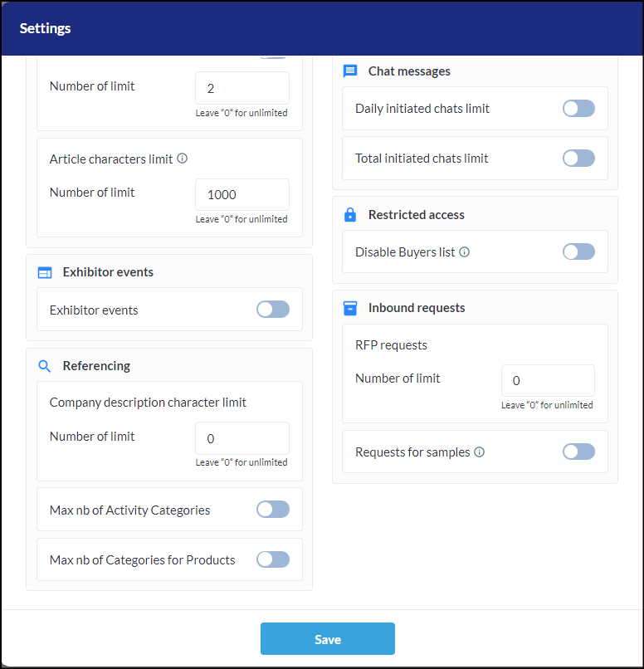
Task: Click the Save button
Action: (x=328, y=639)
